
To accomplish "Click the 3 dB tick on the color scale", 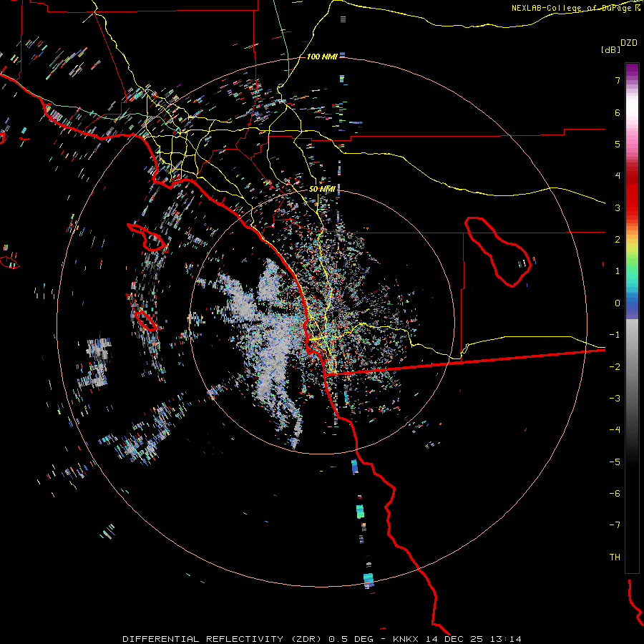I will 618,208.
